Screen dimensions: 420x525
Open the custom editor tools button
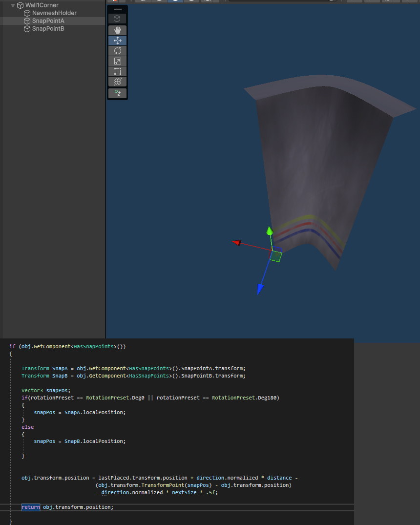(x=117, y=93)
